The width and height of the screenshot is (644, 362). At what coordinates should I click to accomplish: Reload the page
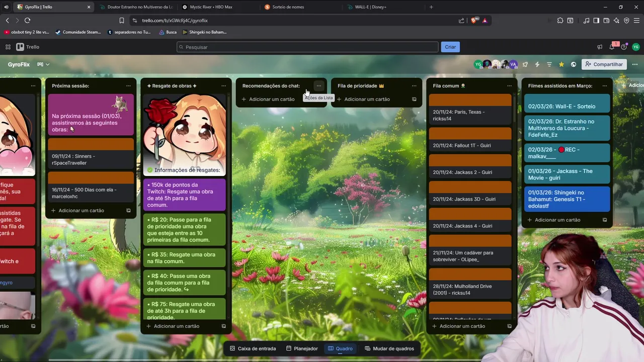[x=27, y=20]
